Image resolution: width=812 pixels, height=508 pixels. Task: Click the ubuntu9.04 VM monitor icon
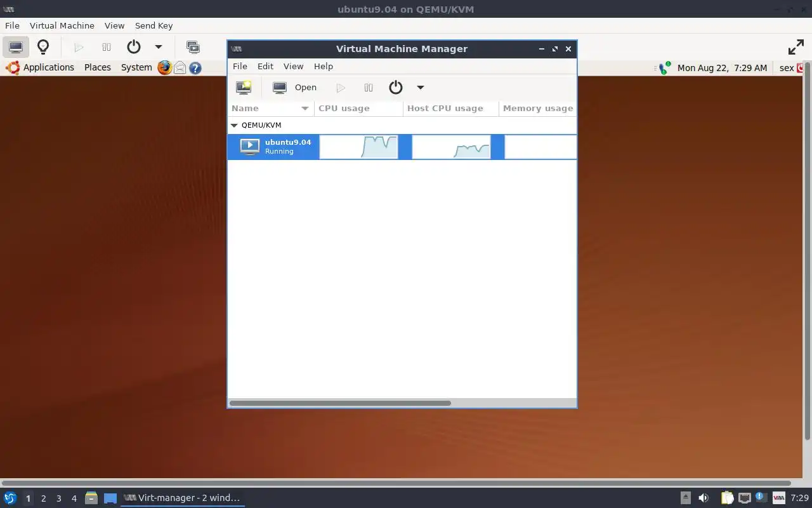click(x=250, y=147)
